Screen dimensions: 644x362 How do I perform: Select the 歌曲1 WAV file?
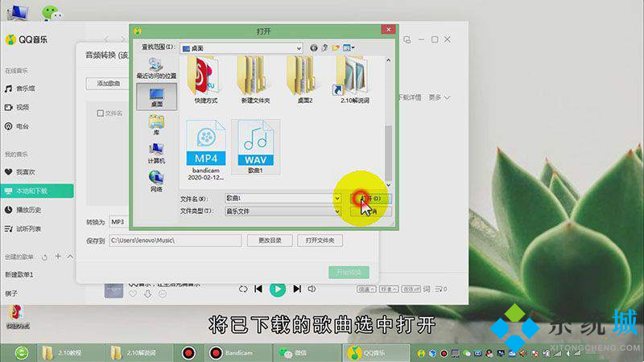[x=255, y=146]
